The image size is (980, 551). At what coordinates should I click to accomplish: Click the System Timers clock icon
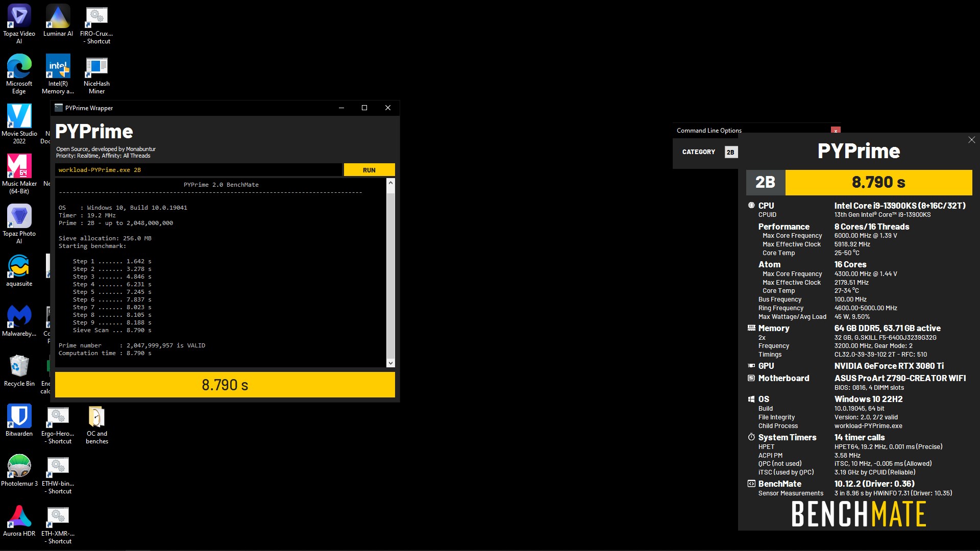tap(751, 437)
